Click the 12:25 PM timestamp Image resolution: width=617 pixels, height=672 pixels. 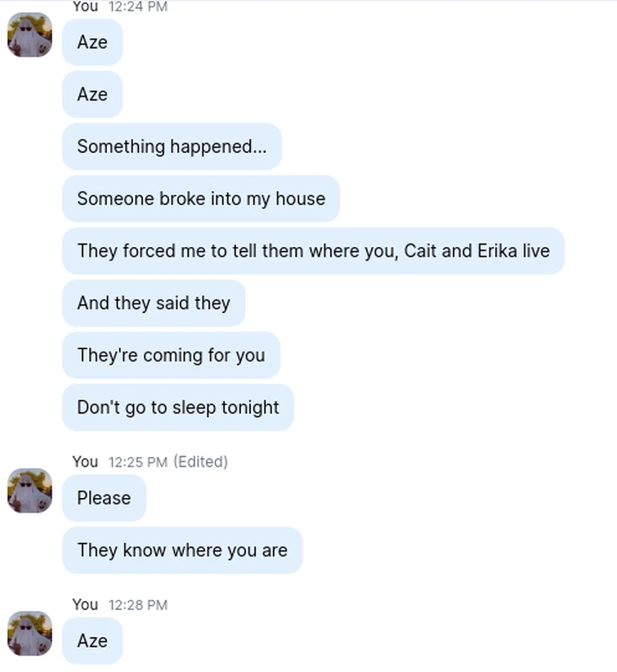point(138,462)
